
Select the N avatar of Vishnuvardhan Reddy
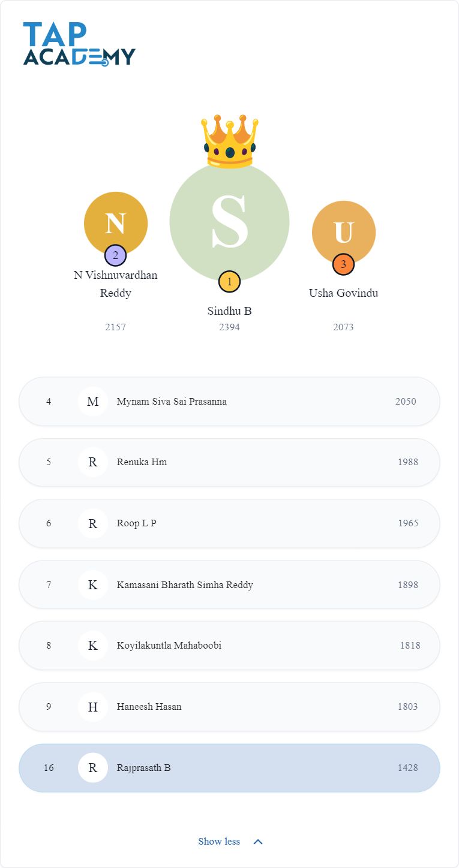116,223
